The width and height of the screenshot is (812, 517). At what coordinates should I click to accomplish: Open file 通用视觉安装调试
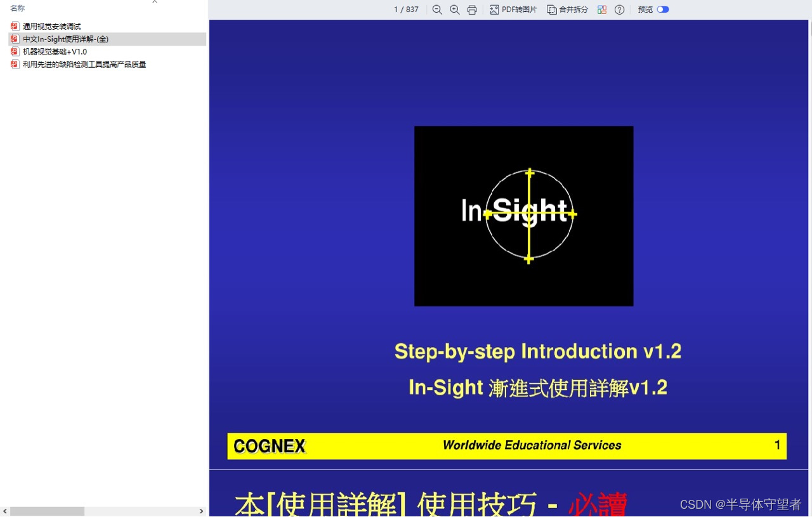tap(52, 27)
